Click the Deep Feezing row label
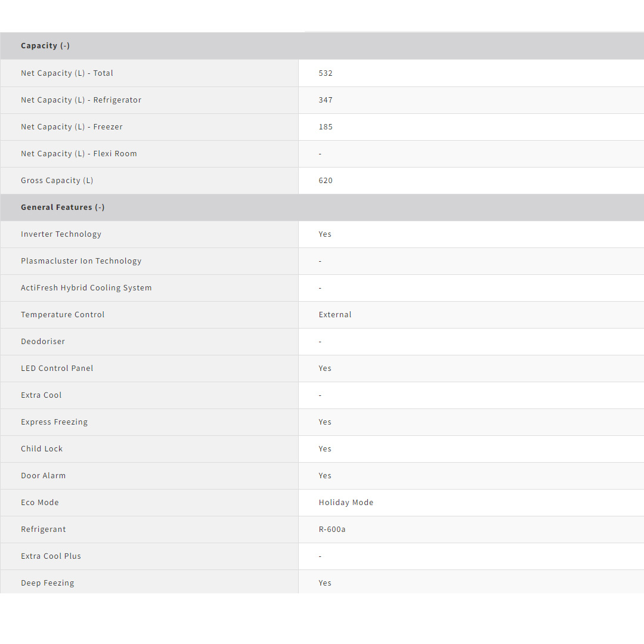The width and height of the screenshot is (644, 644). pos(48,583)
